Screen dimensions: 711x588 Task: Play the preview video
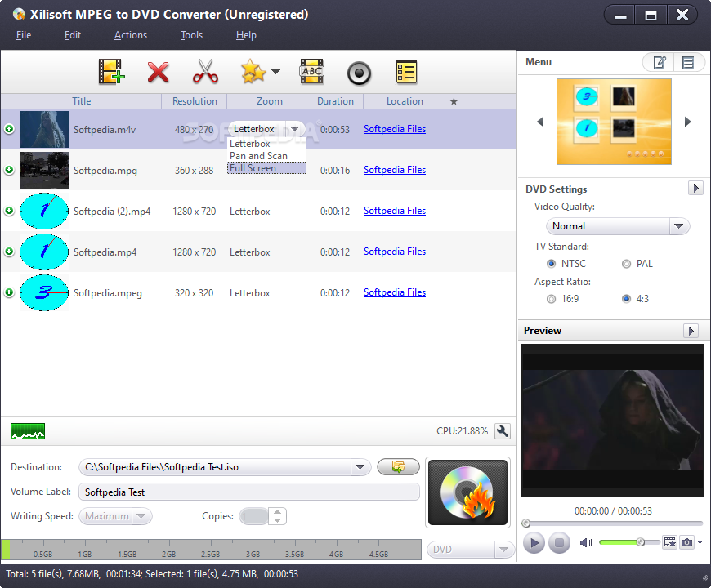click(x=534, y=542)
